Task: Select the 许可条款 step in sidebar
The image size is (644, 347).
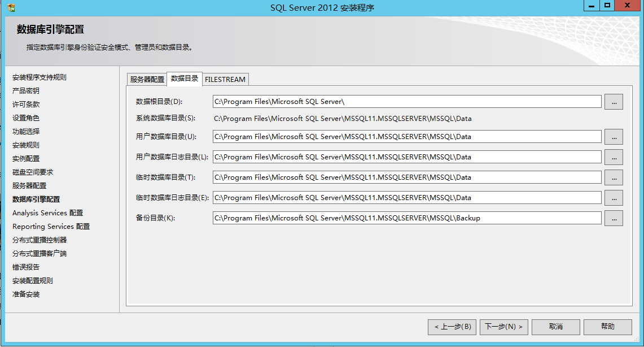Action: point(26,105)
